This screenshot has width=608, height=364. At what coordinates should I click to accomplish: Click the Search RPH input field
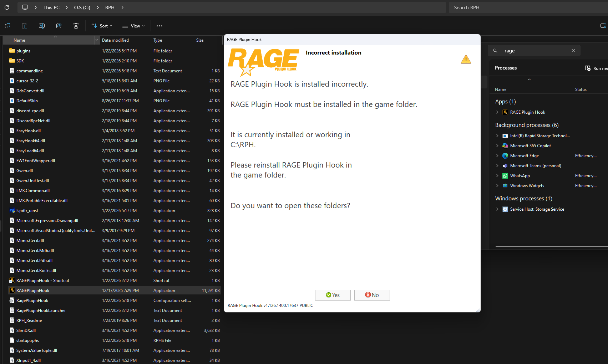tap(528, 7)
